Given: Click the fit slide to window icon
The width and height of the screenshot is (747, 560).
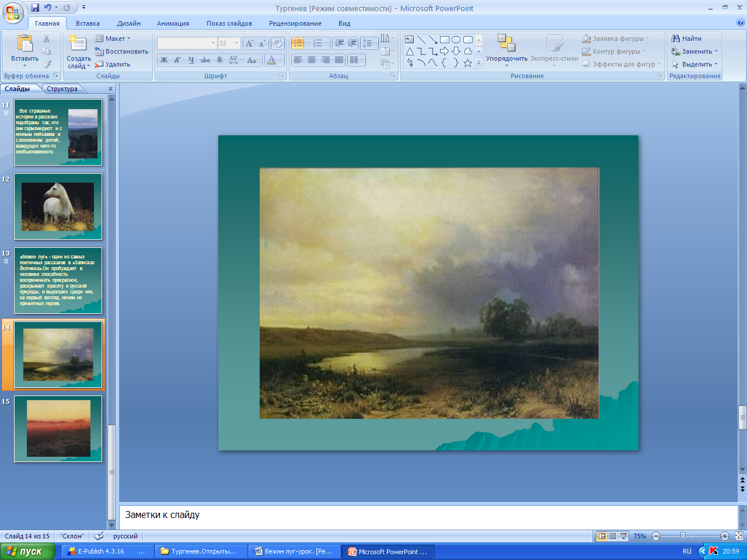Looking at the screenshot, I should coord(739,536).
